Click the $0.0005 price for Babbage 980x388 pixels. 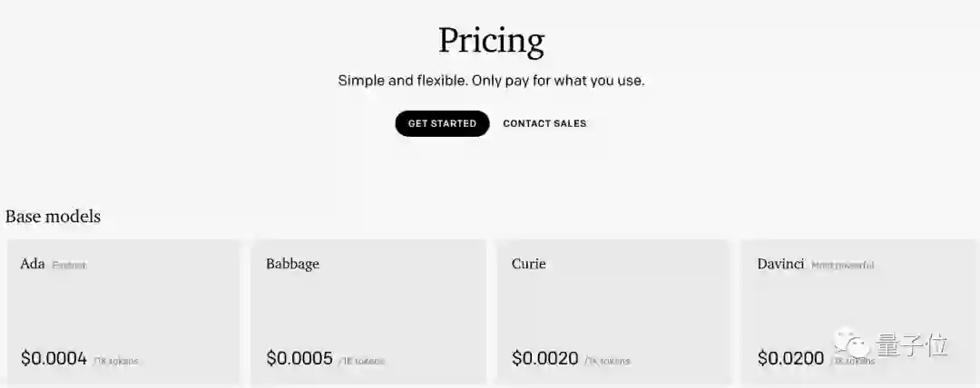tap(299, 358)
